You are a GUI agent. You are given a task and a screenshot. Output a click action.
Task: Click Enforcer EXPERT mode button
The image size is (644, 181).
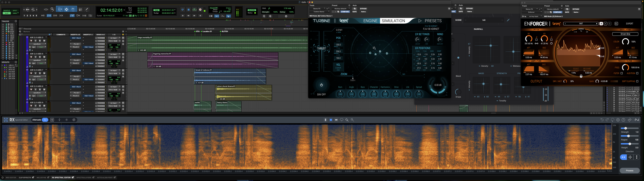[x=630, y=24]
